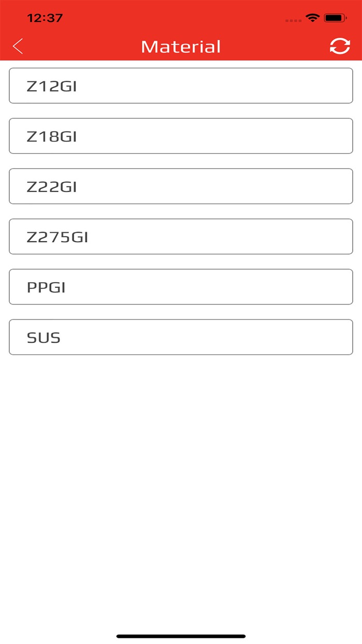
Task: Tap the PPGI text label
Action: 46,287
